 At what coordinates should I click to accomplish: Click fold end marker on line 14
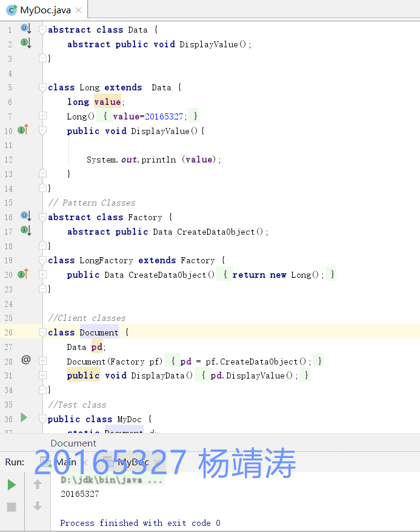click(x=42, y=187)
